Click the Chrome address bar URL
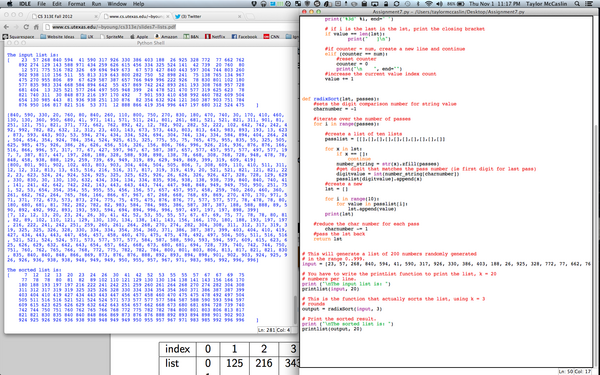 [114, 27]
